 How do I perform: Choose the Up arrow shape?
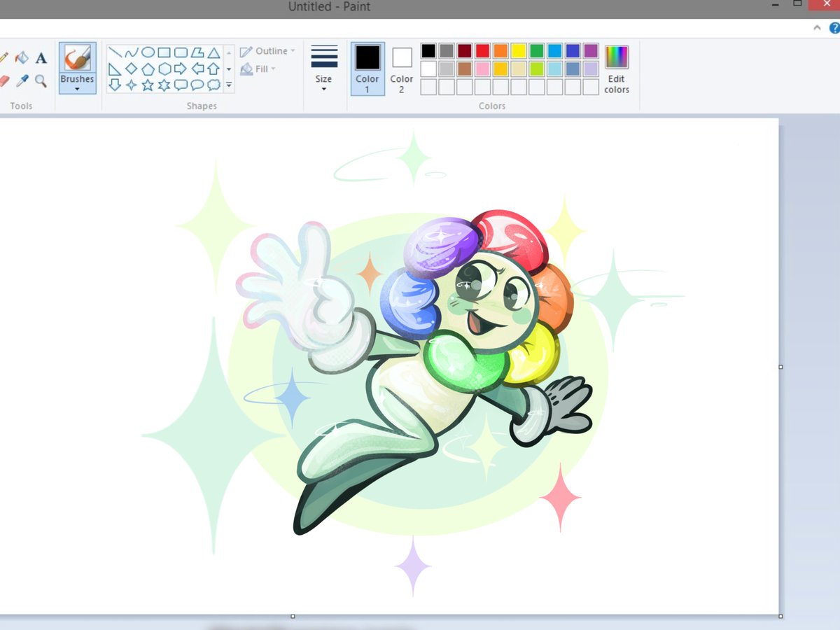point(213,69)
